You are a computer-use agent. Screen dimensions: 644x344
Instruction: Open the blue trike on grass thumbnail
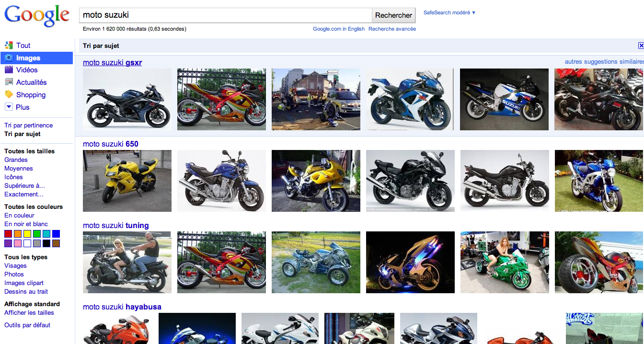pyautogui.click(x=316, y=262)
